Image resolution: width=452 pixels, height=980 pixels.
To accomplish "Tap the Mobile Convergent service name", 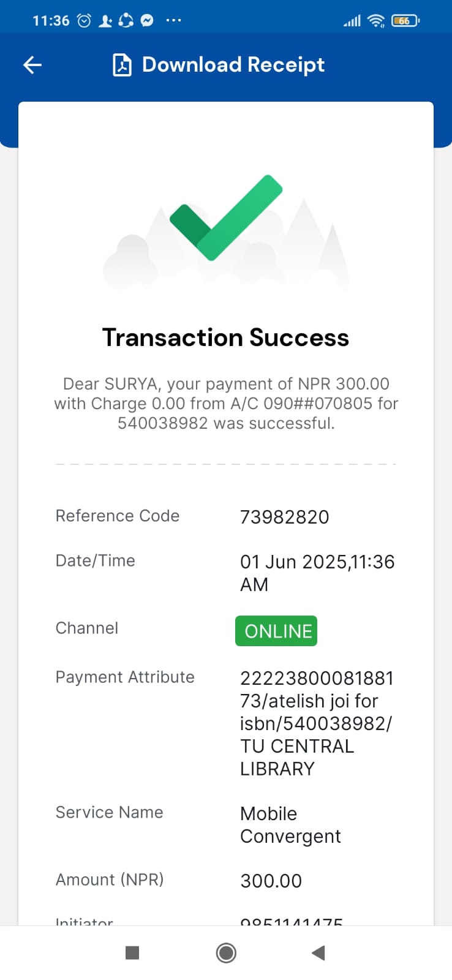I will point(290,824).
